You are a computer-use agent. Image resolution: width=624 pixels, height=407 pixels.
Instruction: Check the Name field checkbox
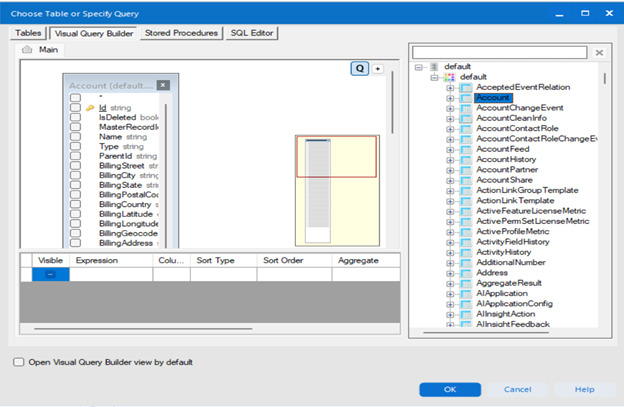75,136
